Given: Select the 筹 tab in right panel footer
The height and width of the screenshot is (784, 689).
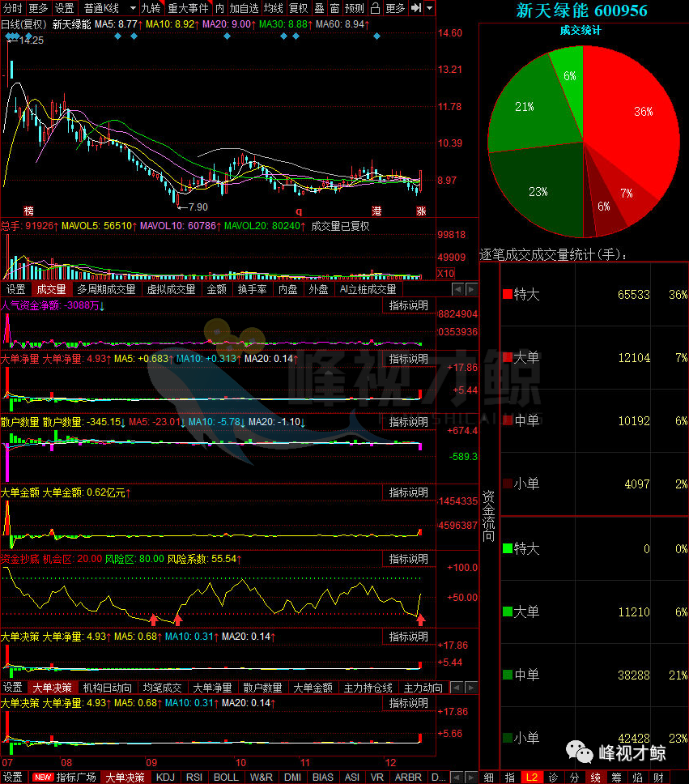Looking at the screenshot, I should click(x=617, y=778).
